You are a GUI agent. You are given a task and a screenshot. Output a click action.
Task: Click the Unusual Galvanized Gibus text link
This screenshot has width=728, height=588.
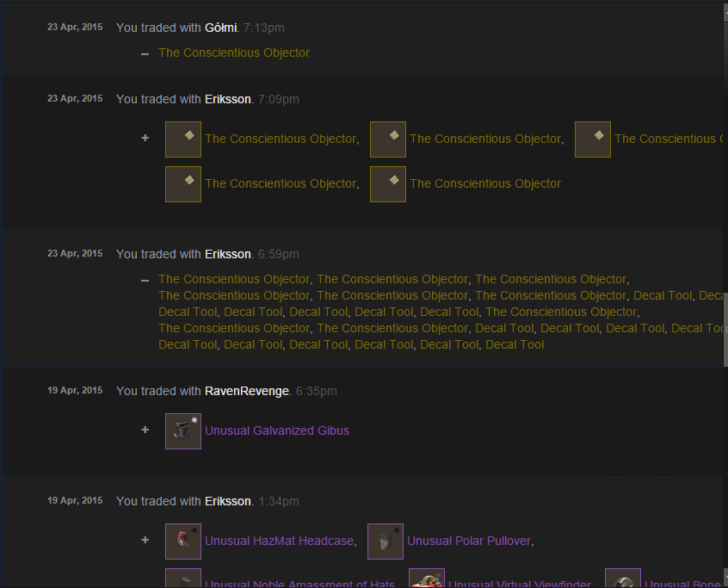point(277,430)
